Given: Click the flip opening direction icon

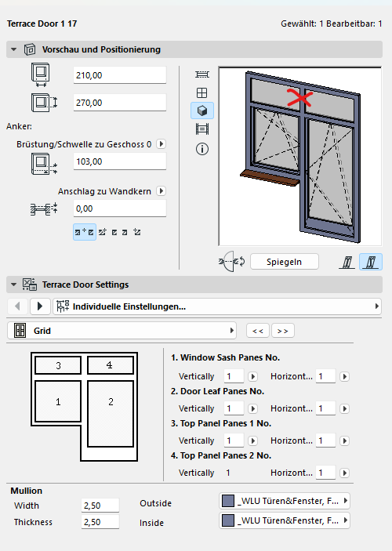Looking at the screenshot, I should point(232,262).
